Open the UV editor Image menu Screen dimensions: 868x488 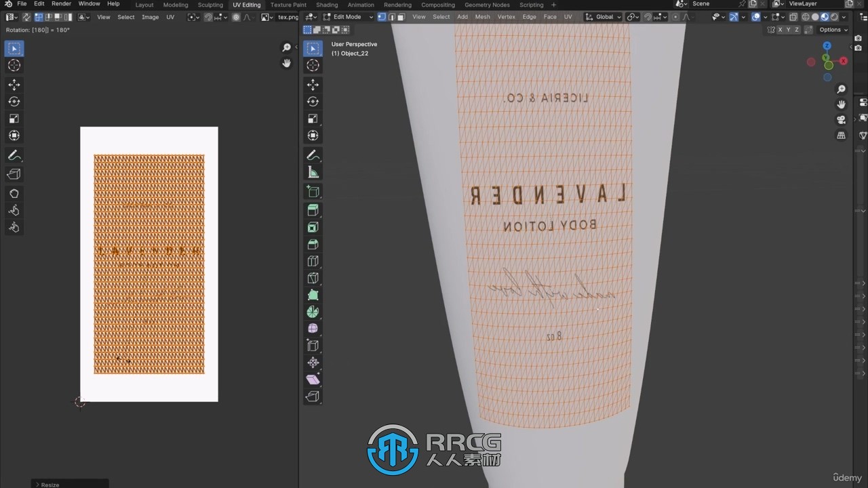(150, 17)
